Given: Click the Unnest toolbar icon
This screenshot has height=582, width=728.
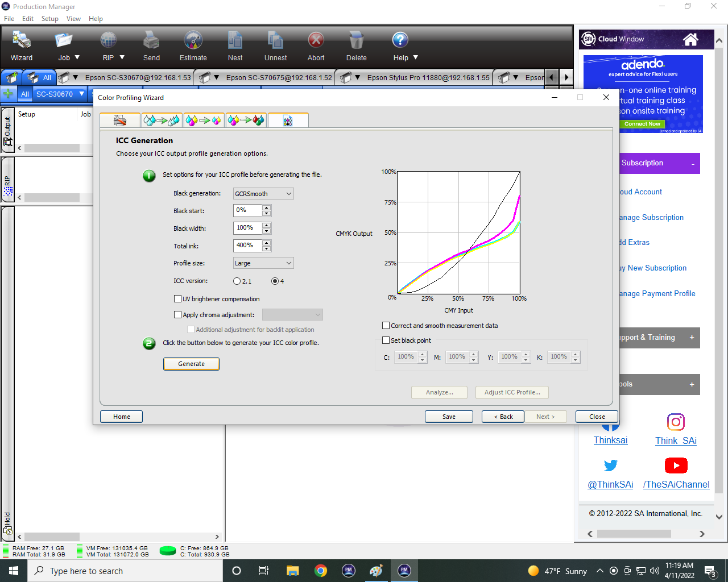Looking at the screenshot, I should (x=275, y=40).
